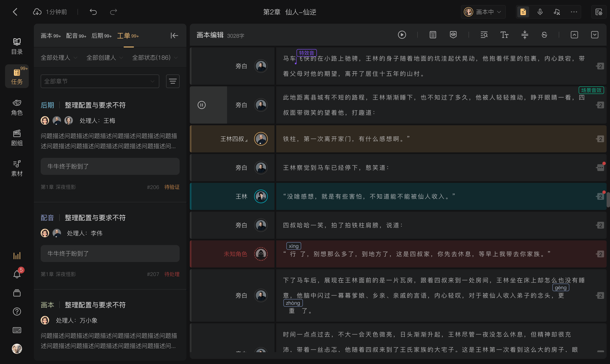Open the 全部状态(186) dropdown
610x364 pixels.
click(155, 58)
